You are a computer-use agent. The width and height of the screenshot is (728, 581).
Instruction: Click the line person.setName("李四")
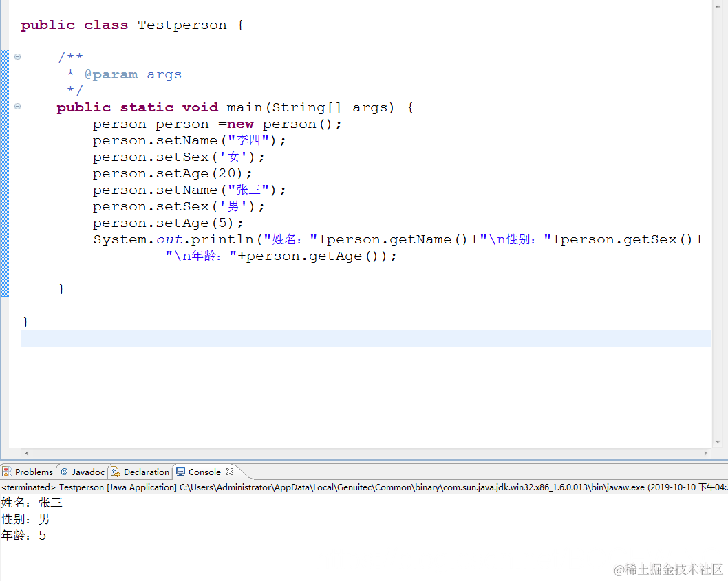(189, 140)
